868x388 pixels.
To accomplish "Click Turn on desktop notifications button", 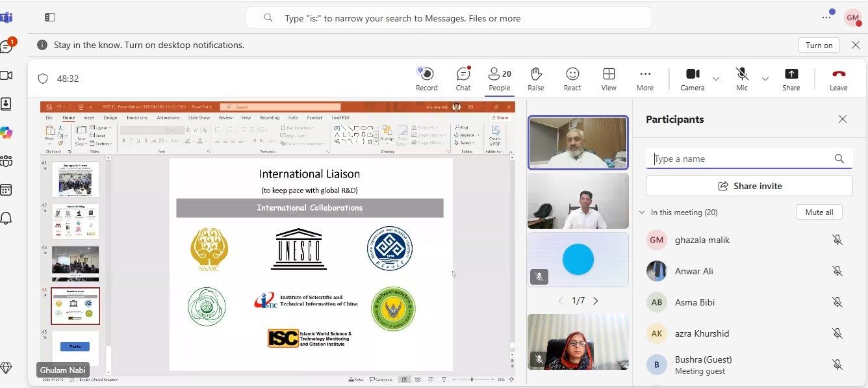I will click(x=819, y=45).
